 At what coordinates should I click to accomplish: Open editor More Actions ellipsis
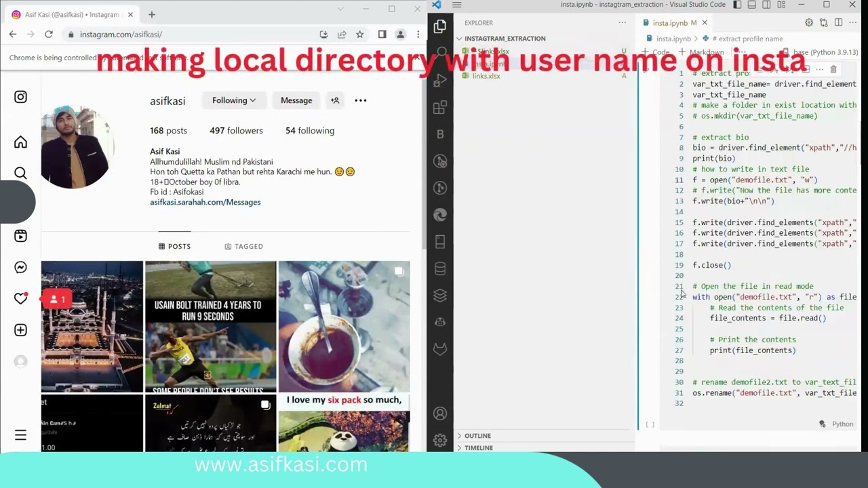point(853,22)
